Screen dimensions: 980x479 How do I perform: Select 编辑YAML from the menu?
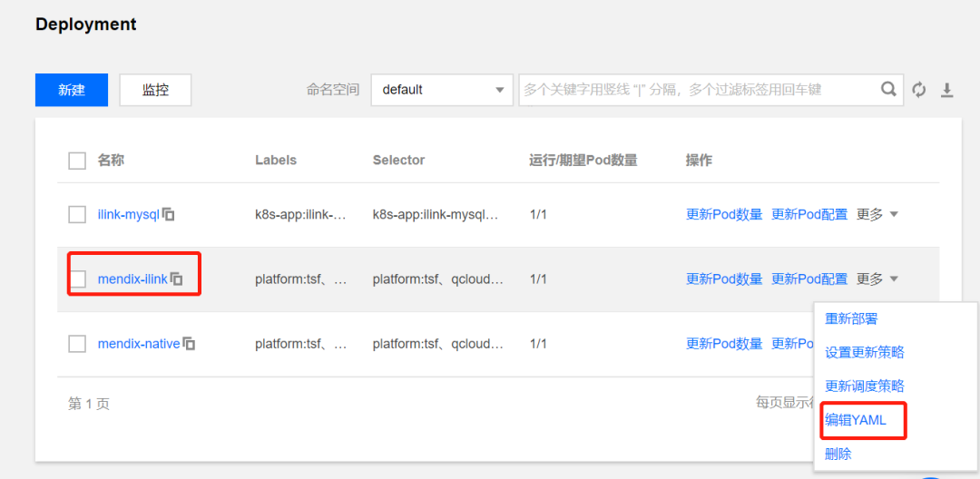[x=856, y=420]
